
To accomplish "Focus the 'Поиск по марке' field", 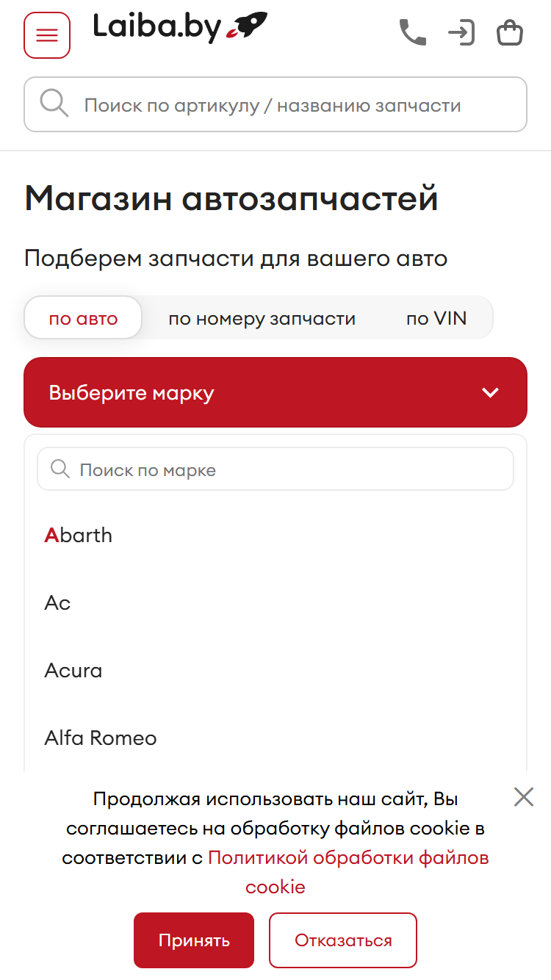I will point(275,469).
